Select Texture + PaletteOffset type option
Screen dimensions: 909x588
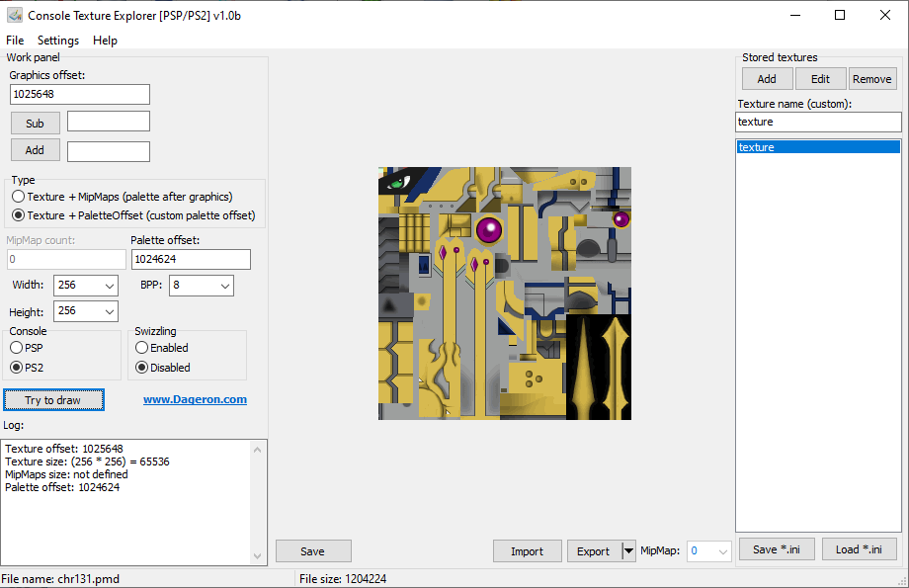(x=19, y=214)
